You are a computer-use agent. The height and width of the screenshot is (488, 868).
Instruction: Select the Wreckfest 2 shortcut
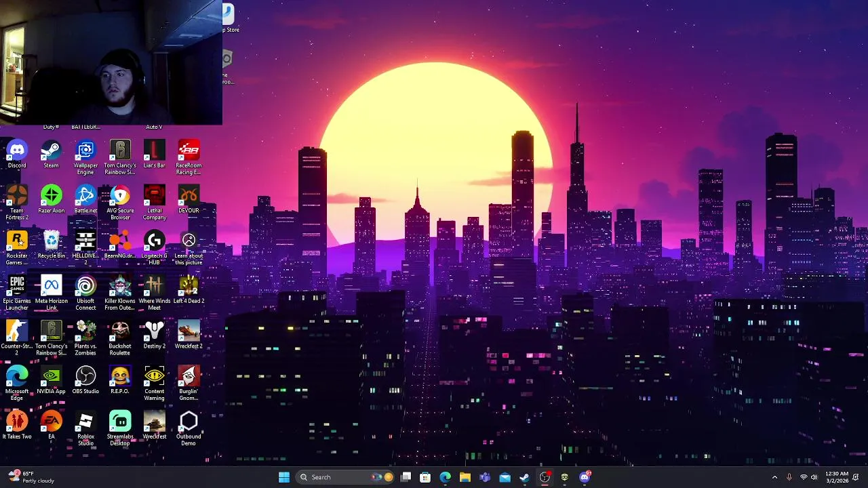[189, 335]
